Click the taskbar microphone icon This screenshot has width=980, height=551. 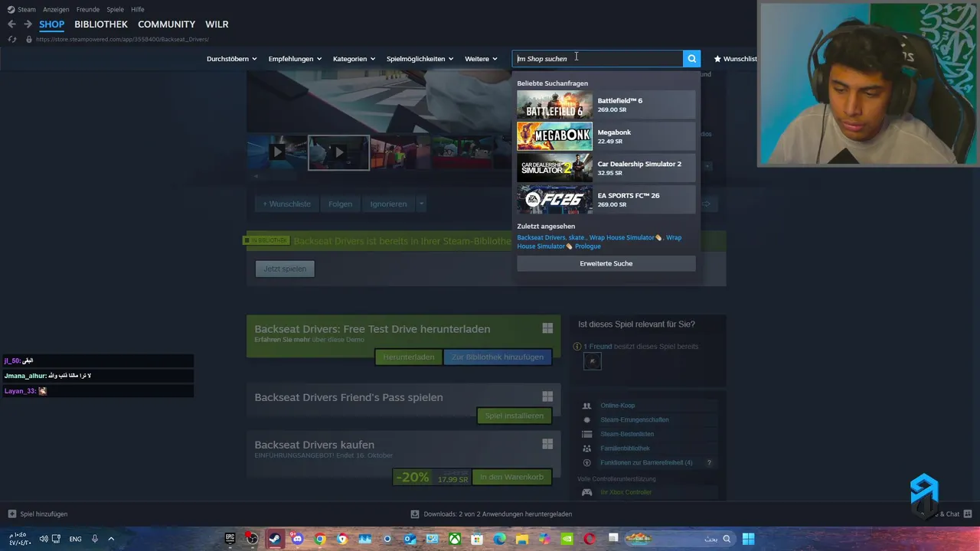tap(95, 539)
